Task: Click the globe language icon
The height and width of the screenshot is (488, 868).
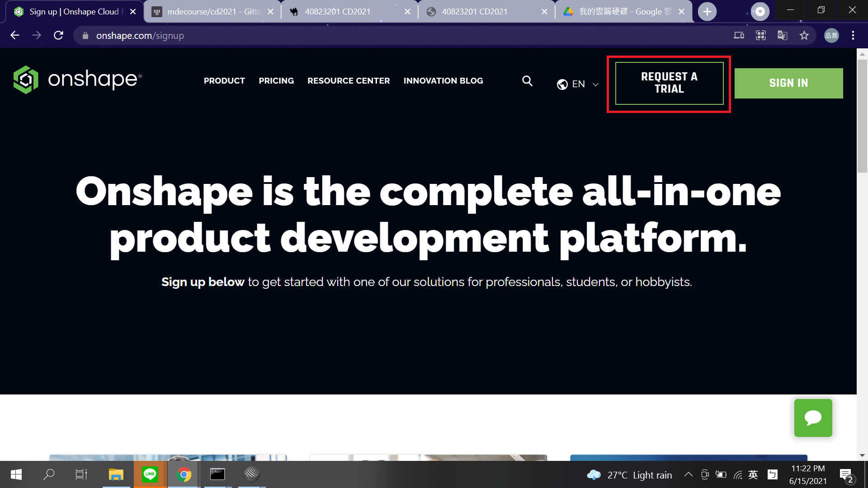Action: click(562, 84)
